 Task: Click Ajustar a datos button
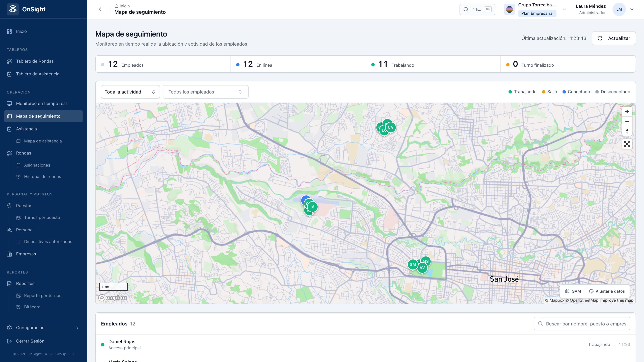click(x=607, y=291)
